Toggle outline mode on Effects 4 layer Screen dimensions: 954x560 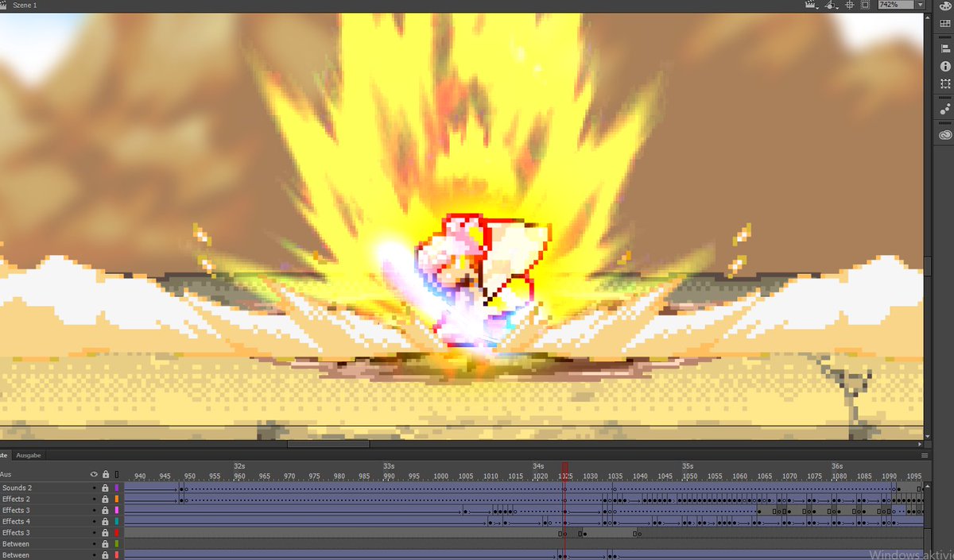tap(117, 521)
